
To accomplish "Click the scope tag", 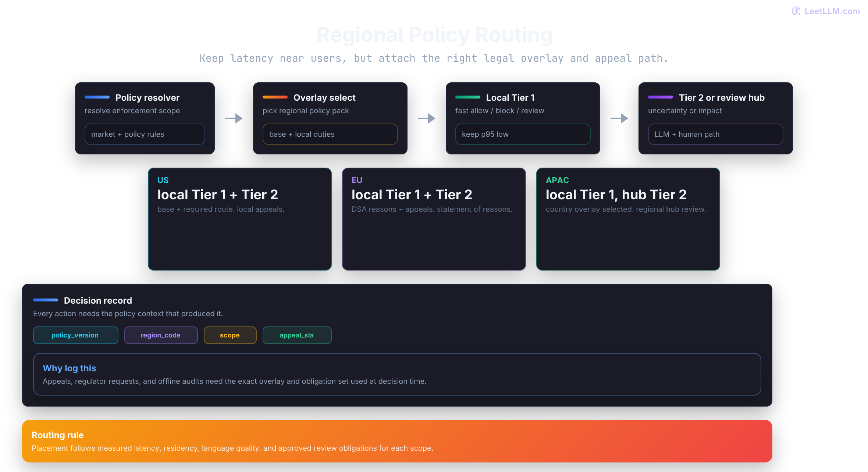I will (230, 335).
